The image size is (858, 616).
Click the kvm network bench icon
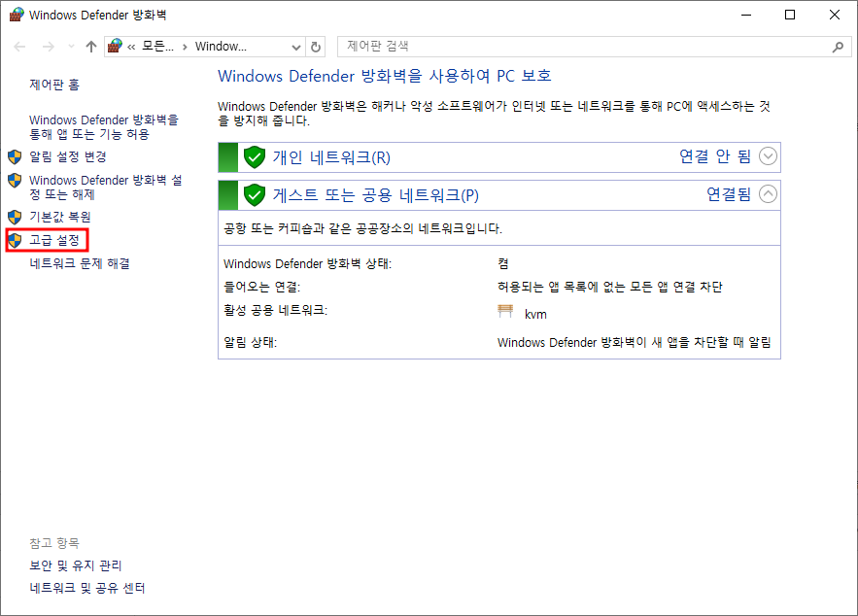(x=505, y=312)
